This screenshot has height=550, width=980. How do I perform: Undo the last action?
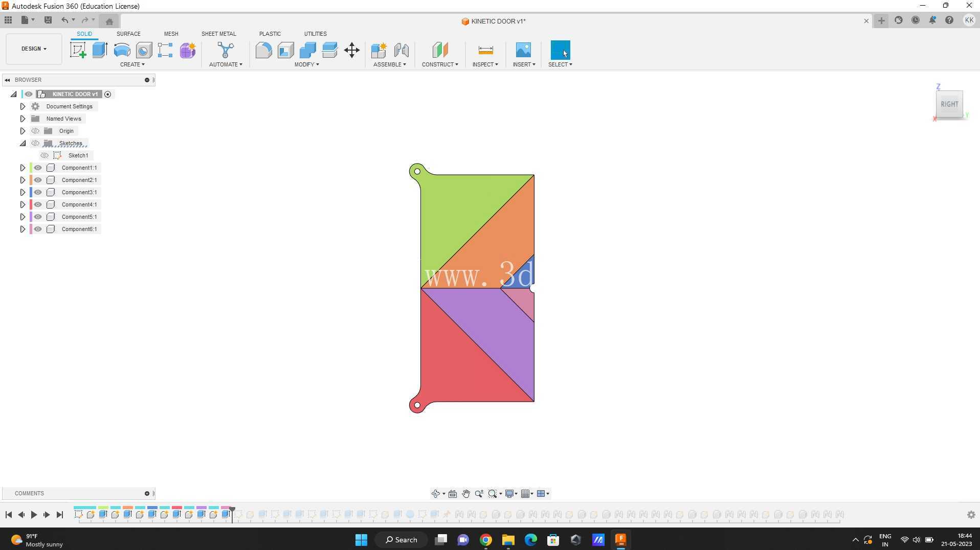(65, 20)
